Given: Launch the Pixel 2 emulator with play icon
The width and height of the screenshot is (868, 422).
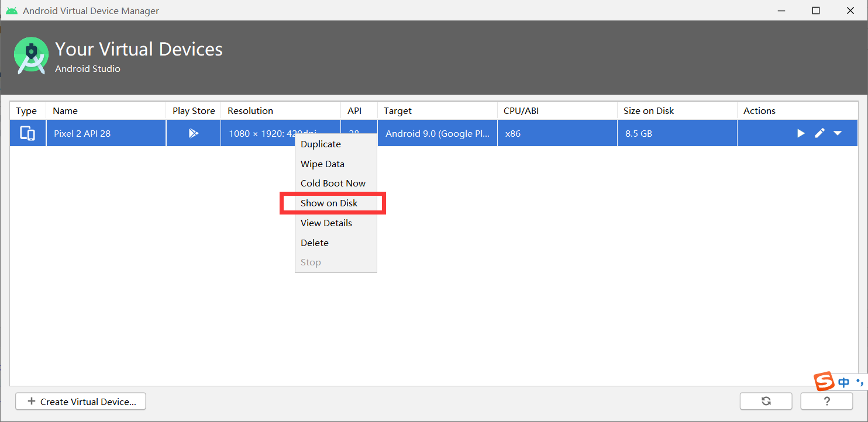Looking at the screenshot, I should (800, 133).
